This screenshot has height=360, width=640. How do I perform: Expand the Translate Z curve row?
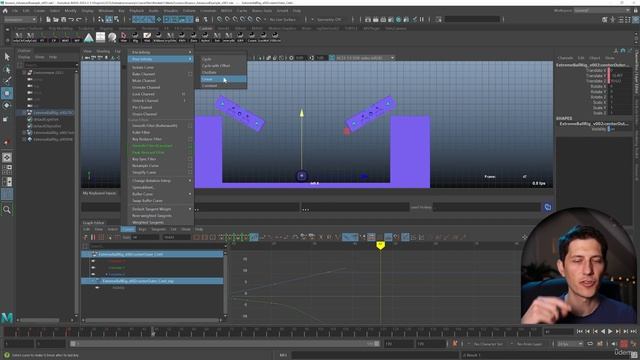pyautogui.click(x=107, y=274)
